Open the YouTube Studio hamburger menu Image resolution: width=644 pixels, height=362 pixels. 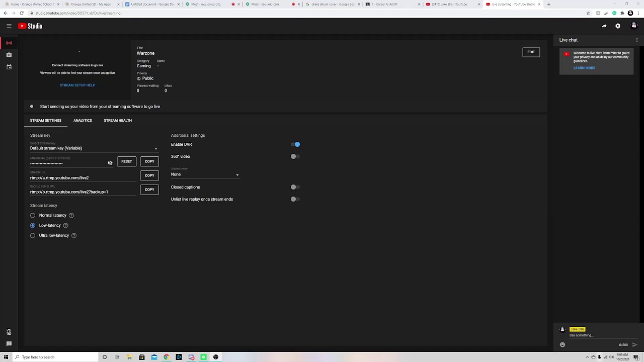[9, 26]
